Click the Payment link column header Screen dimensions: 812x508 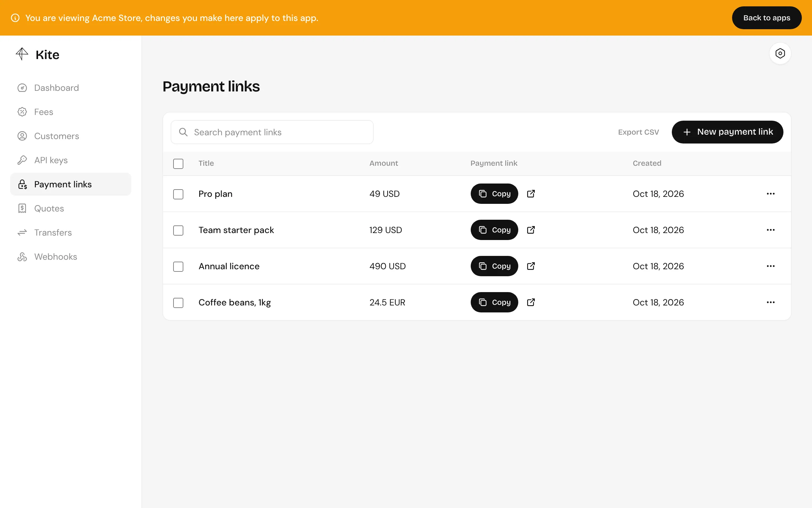pos(494,163)
